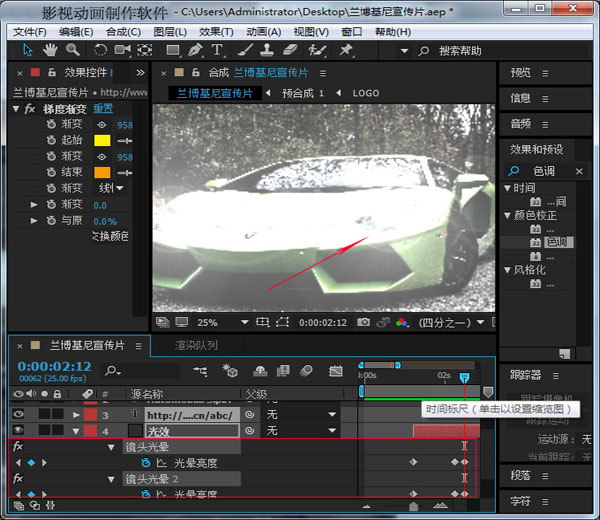600x520 pixels.
Task: Select the Camera tool
Action: tap(122, 50)
